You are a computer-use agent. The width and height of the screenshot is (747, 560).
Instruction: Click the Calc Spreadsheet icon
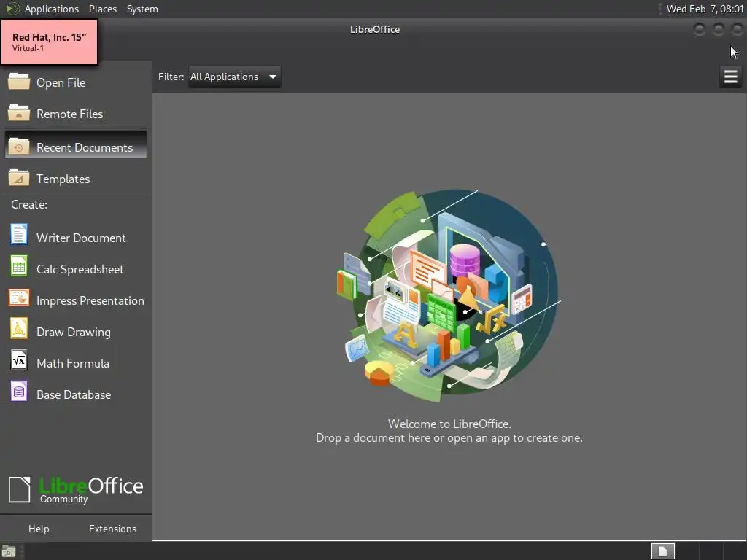(x=18, y=266)
